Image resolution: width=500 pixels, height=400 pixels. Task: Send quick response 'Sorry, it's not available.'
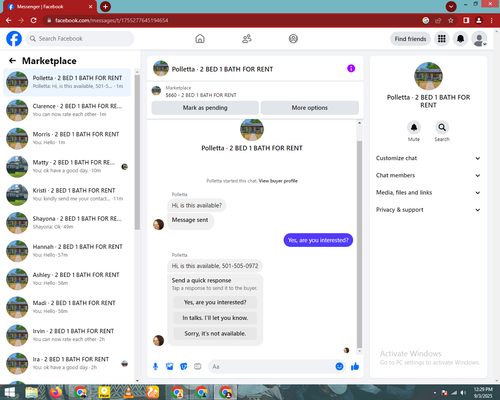(215, 333)
